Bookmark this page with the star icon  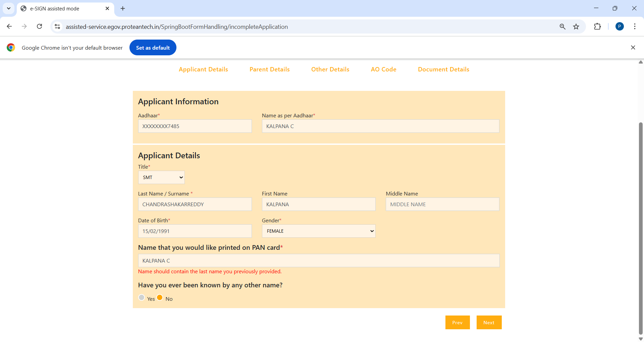(x=576, y=26)
